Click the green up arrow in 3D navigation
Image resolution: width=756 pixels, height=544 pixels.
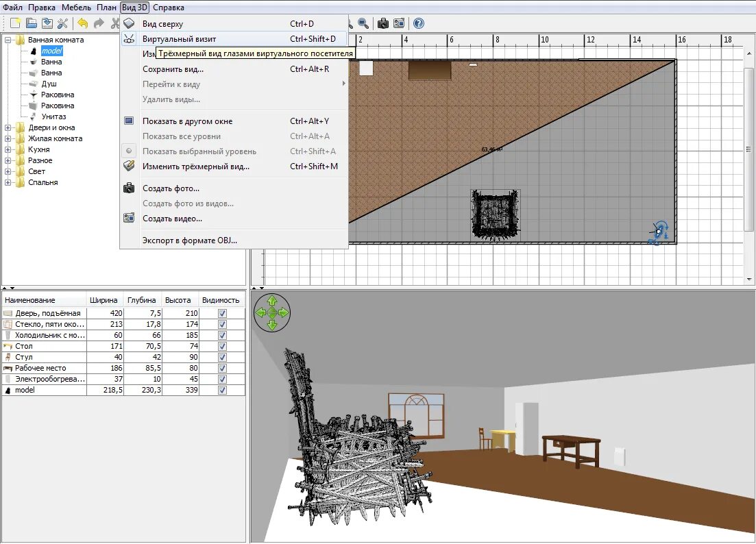point(272,301)
